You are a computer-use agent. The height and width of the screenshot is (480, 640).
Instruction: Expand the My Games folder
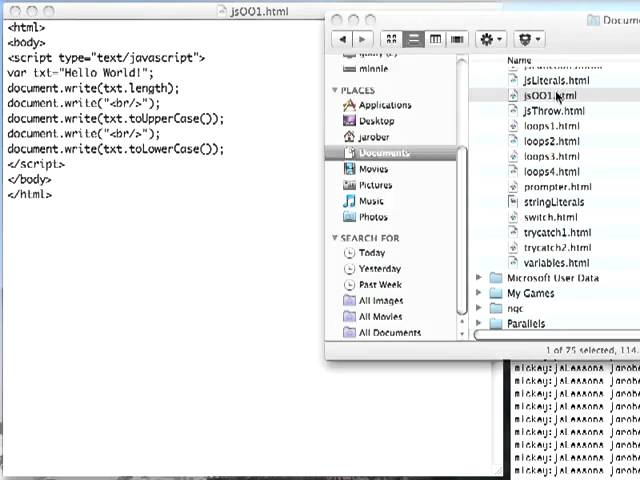click(x=479, y=293)
